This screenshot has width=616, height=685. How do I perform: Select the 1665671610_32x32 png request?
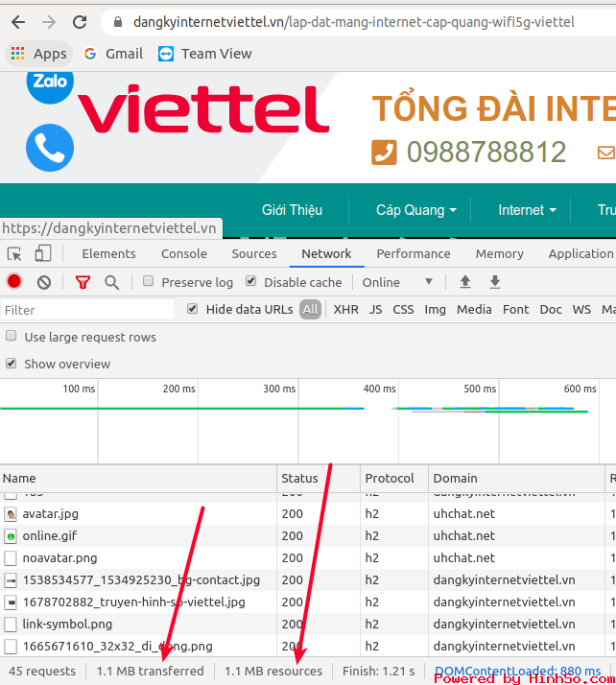click(308, 646)
